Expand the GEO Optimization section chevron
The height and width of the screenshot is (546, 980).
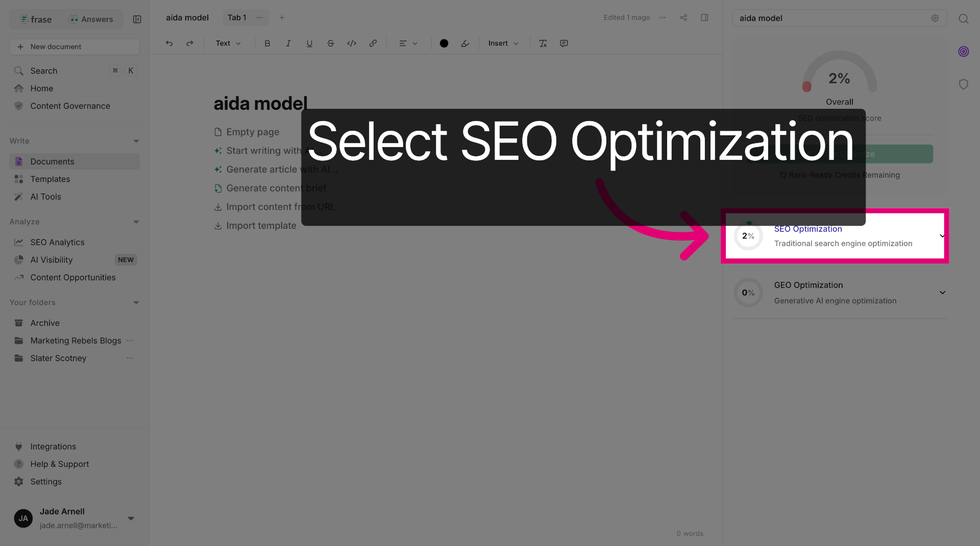pyautogui.click(x=943, y=293)
